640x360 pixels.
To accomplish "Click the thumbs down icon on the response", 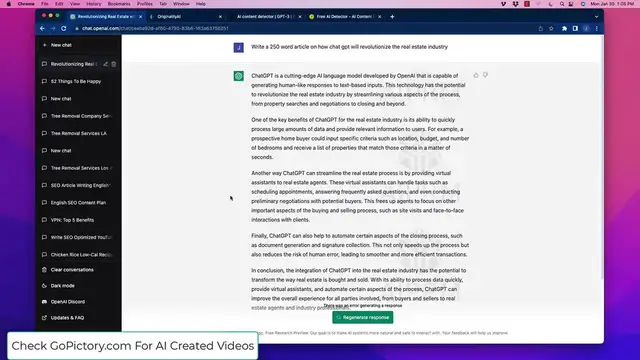I will coord(485,75).
